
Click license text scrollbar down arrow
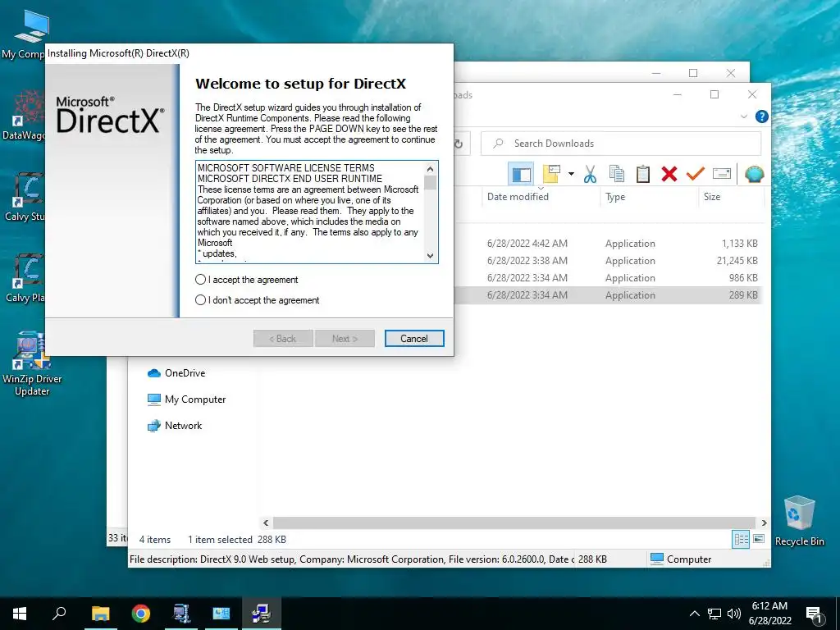coord(430,256)
